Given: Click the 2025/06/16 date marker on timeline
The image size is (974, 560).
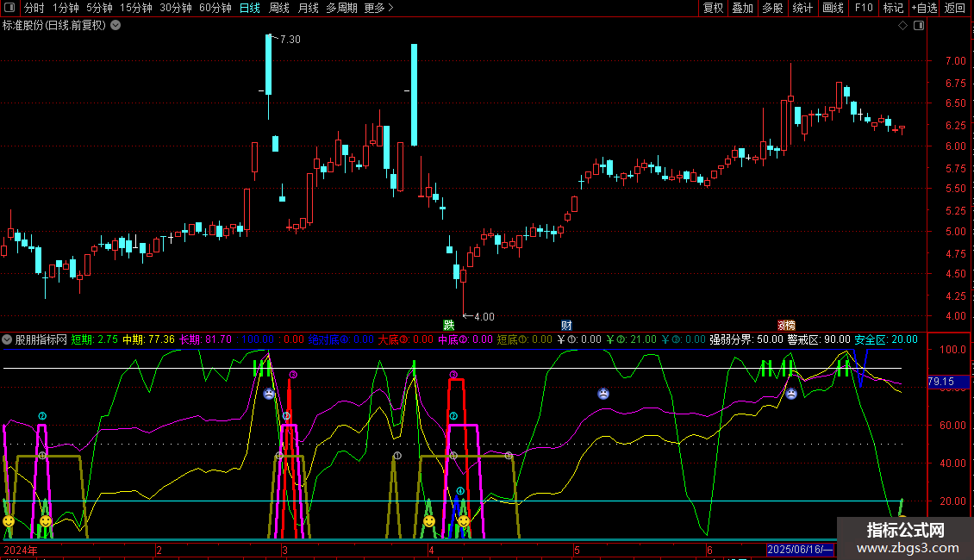Looking at the screenshot, I should pos(800,550).
